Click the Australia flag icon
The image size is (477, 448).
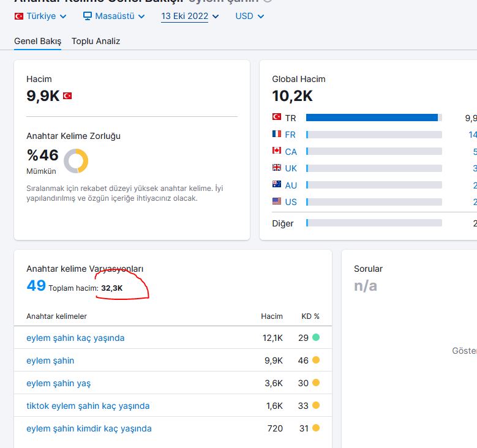pyautogui.click(x=277, y=184)
